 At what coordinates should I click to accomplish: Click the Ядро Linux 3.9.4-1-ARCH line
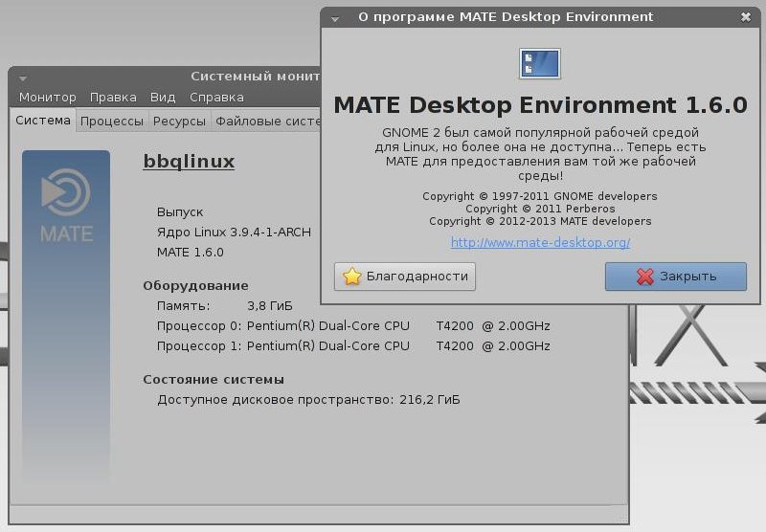click(x=234, y=233)
